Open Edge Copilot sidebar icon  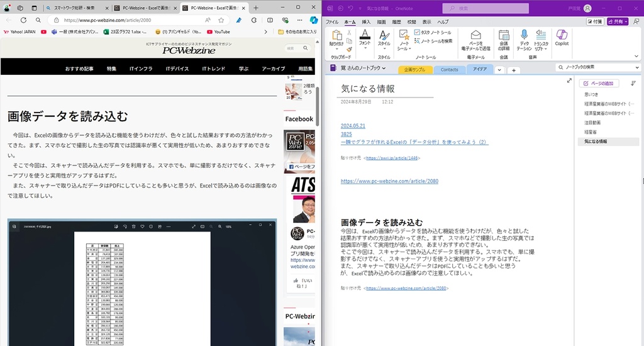(314, 20)
